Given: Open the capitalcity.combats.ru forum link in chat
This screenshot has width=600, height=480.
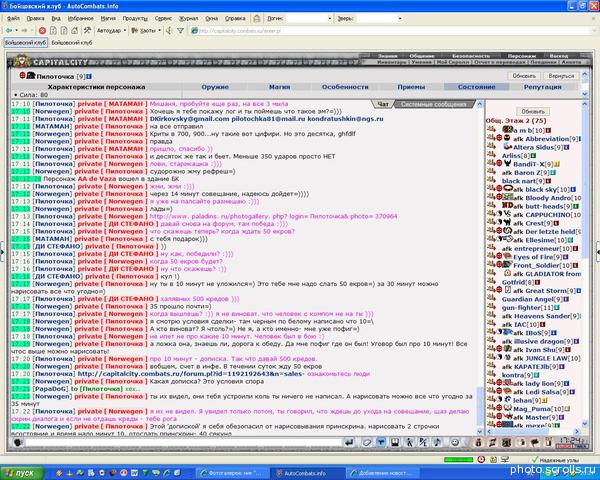Looking at the screenshot, I should [x=191, y=374].
